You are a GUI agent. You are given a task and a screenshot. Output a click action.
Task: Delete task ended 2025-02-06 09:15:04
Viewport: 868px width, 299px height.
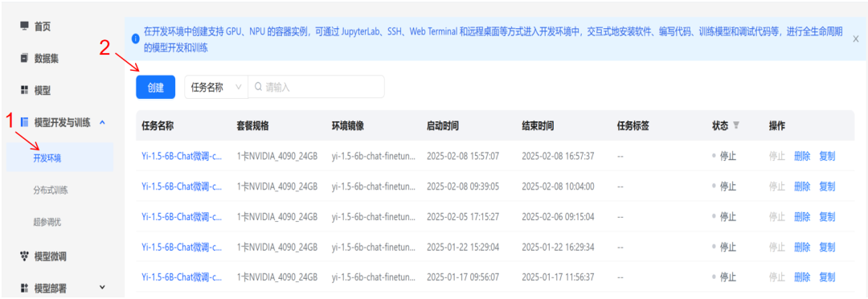tap(802, 216)
